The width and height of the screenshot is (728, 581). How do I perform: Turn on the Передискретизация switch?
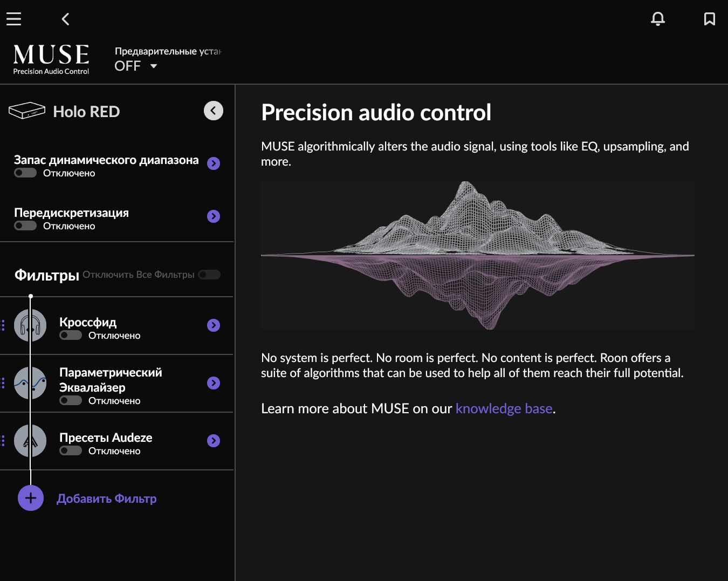tap(25, 226)
